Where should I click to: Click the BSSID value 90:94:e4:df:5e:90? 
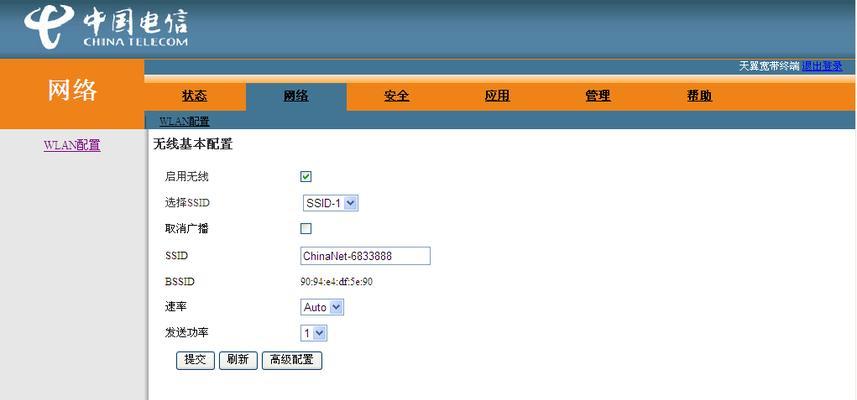337,282
